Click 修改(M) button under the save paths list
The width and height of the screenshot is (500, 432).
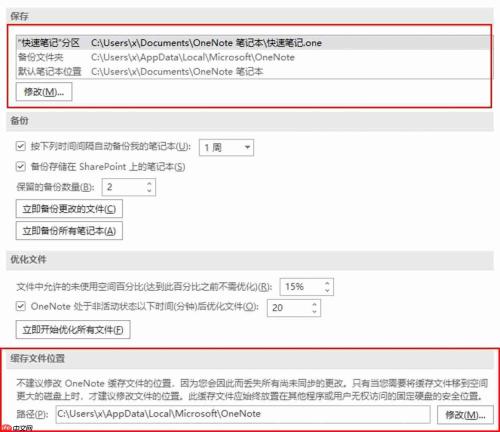pyautogui.click(x=44, y=92)
